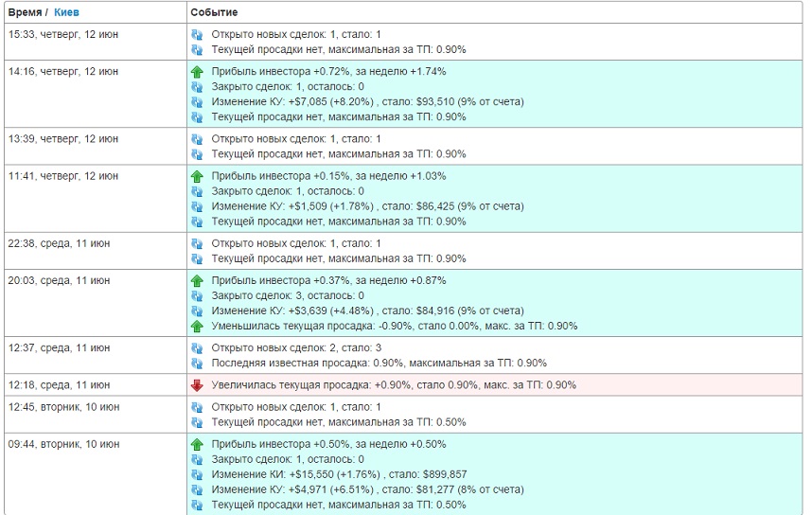Click text стало: $81,277 (8% от счета)

(453, 489)
